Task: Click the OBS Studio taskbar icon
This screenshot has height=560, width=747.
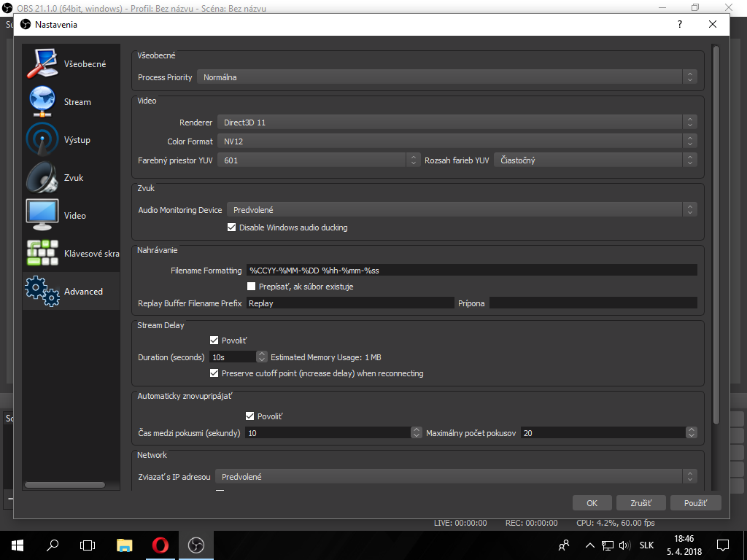Action: (x=196, y=545)
